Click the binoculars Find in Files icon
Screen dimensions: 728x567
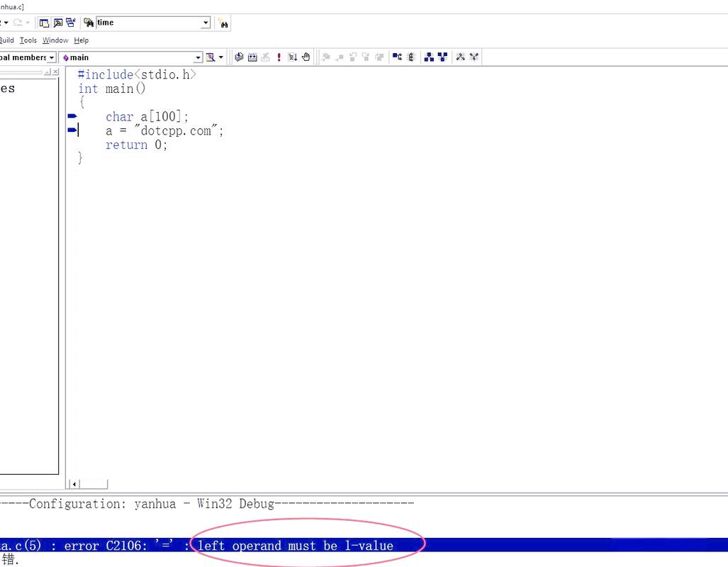pyautogui.click(x=223, y=23)
